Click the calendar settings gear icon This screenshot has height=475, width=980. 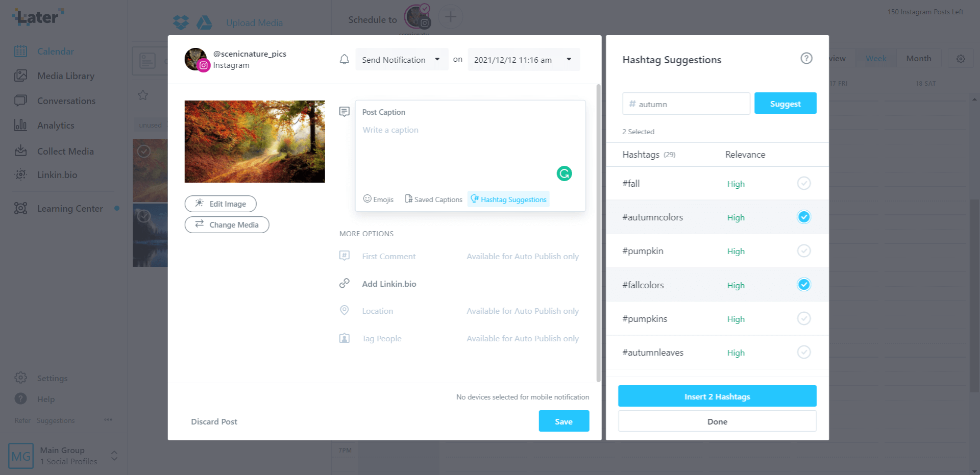961,59
